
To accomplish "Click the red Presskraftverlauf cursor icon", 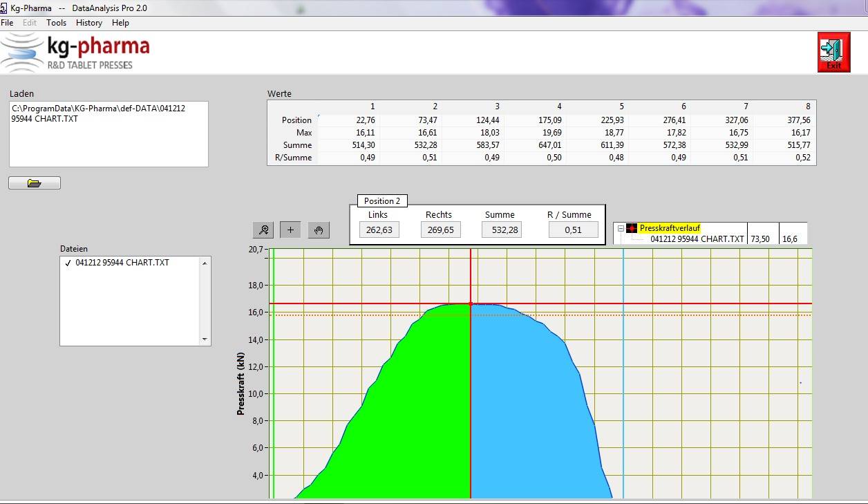I will point(632,228).
